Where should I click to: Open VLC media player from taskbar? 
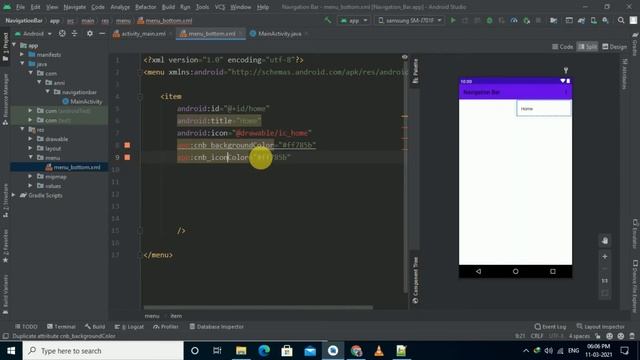tap(379, 351)
